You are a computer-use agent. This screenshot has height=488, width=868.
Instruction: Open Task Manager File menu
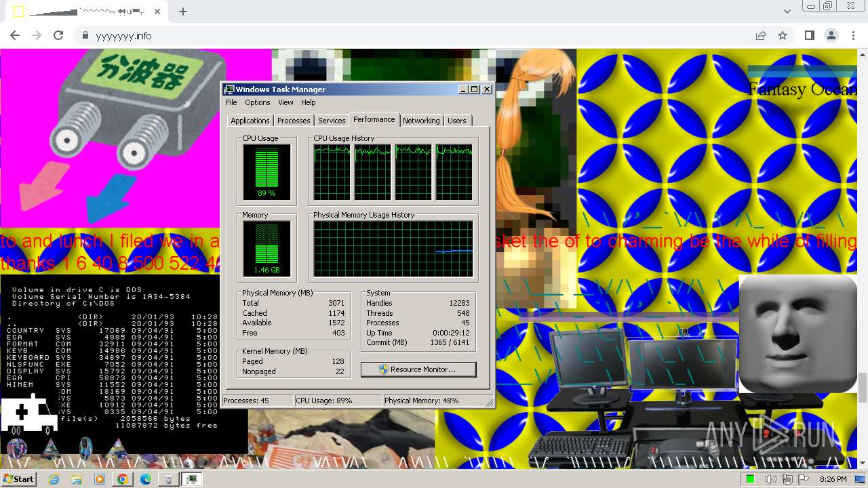click(x=231, y=102)
